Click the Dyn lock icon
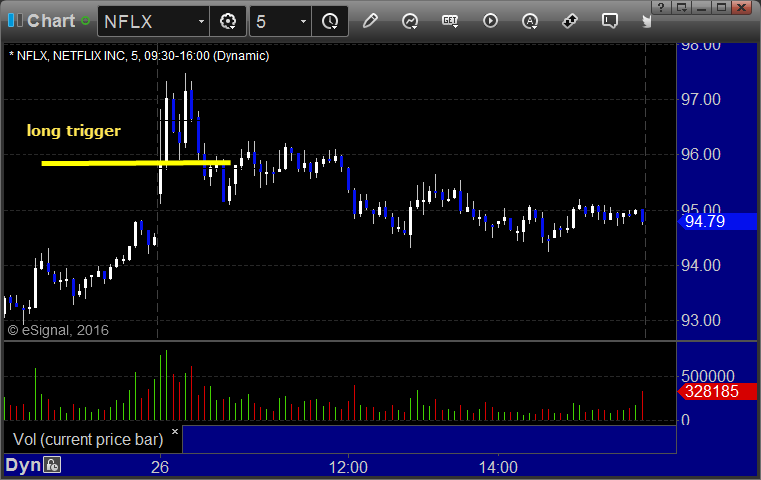Image resolution: width=761 pixels, height=480 pixels. pyautogui.click(x=52, y=465)
